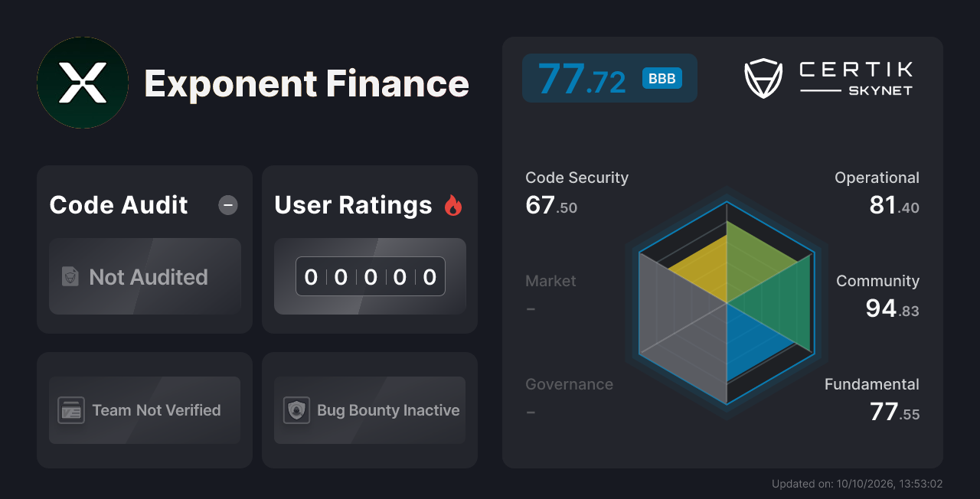Click the CERTIK SKYNET wordmark
980x499 pixels.
[x=856, y=79]
